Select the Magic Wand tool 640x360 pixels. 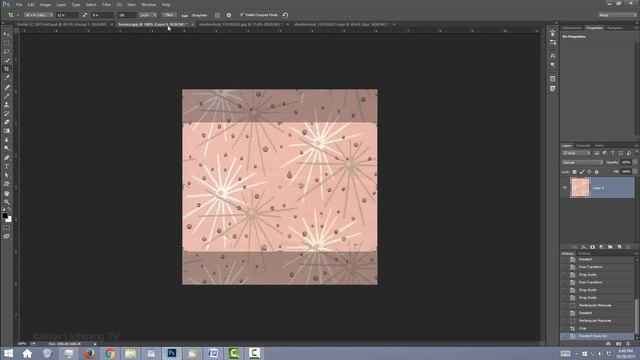7,60
